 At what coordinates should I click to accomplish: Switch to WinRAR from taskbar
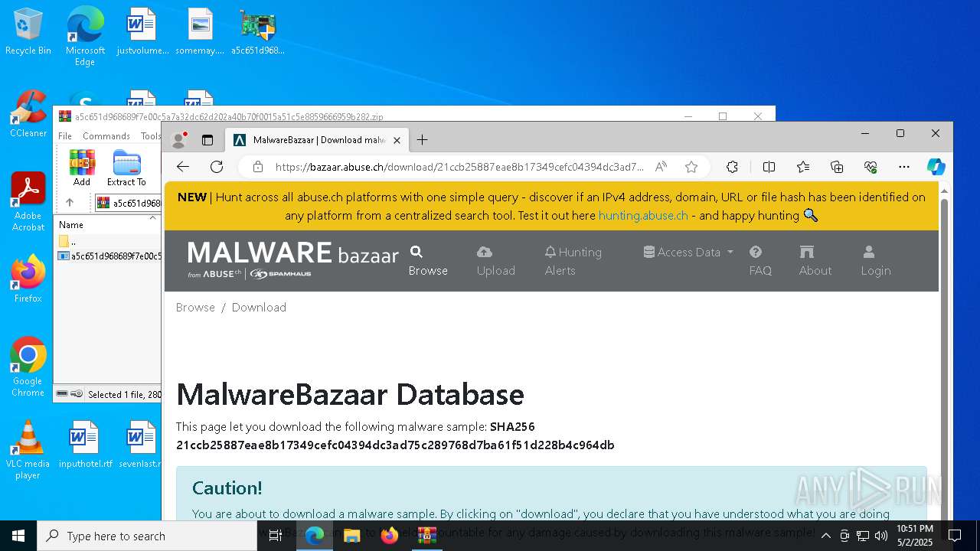coord(427,536)
